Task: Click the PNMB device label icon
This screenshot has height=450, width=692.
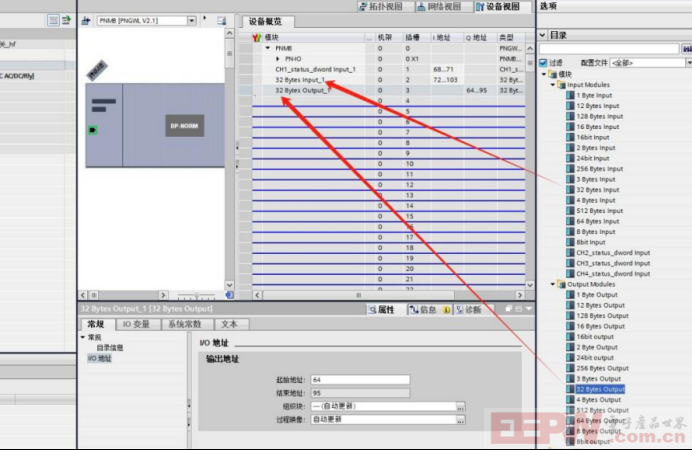Action: click(x=97, y=70)
